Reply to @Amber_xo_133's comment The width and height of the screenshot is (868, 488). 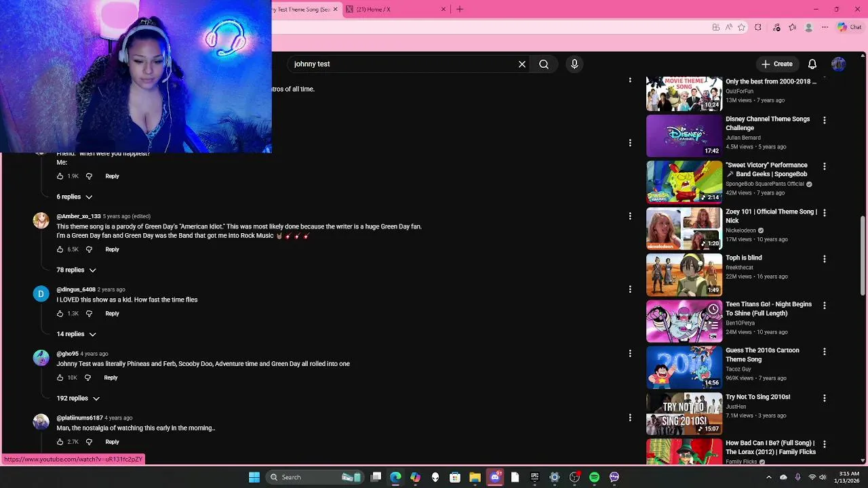112,249
